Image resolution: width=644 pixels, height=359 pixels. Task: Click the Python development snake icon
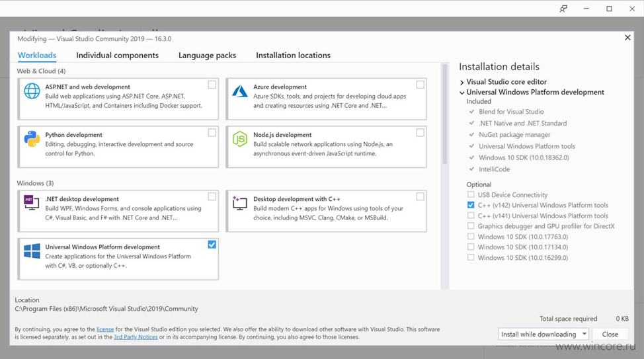click(32, 139)
